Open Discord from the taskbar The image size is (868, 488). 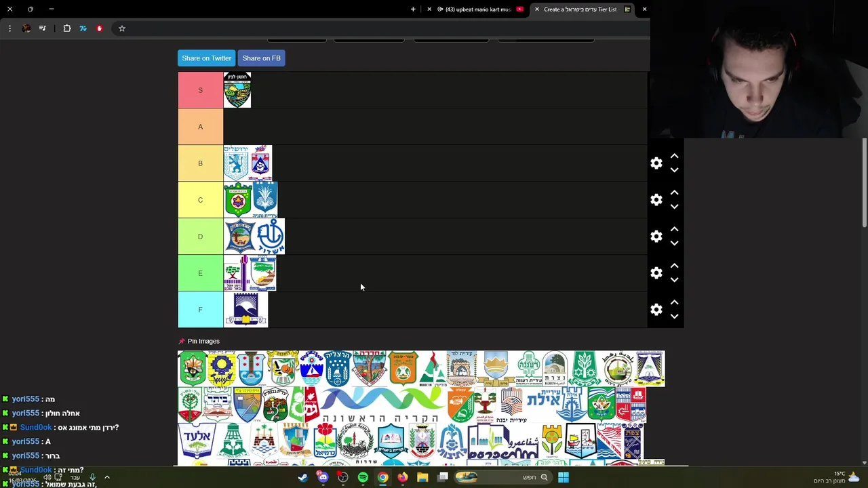tap(323, 477)
